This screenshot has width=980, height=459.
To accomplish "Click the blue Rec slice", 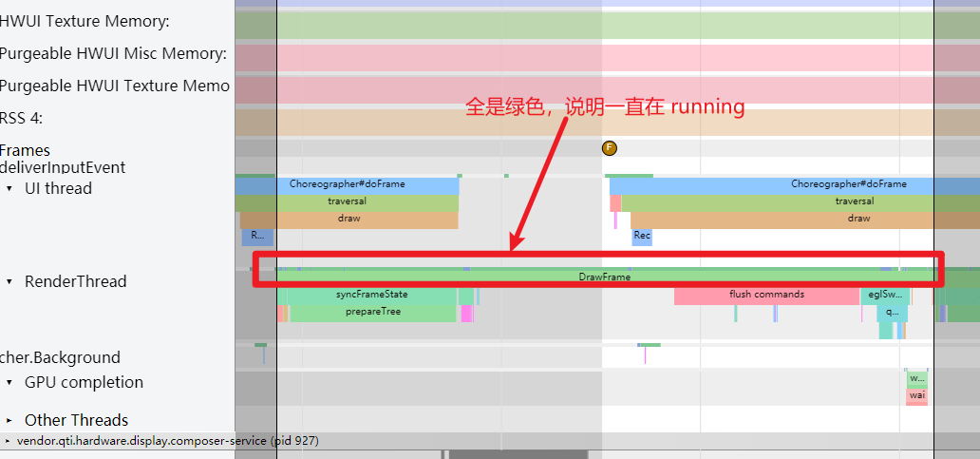I will (x=642, y=236).
